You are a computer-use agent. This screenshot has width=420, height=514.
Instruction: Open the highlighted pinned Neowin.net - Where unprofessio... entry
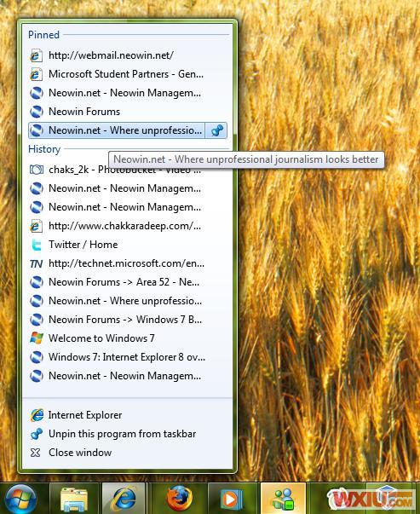[x=117, y=130]
